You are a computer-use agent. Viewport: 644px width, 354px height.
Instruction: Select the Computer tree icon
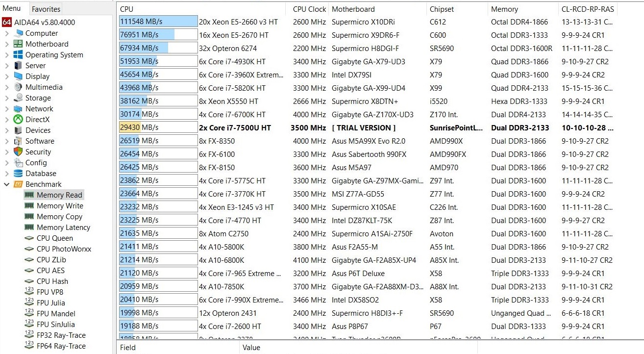point(19,33)
